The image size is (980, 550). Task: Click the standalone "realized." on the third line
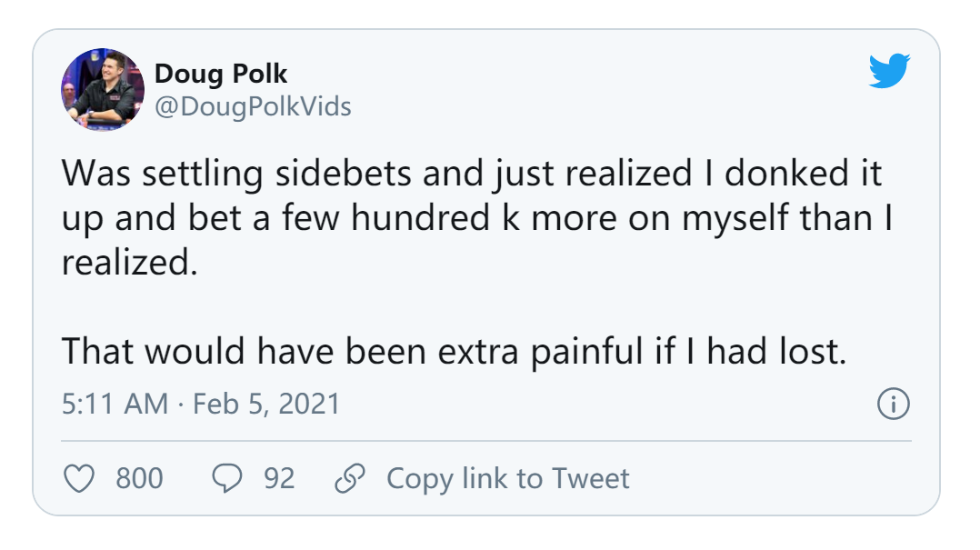[x=129, y=264]
